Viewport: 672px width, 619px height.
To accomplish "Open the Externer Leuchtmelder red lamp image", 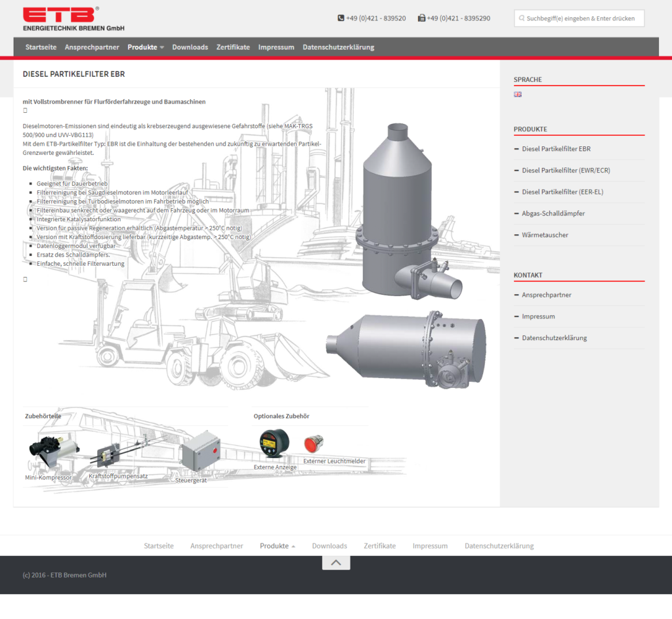I will point(314,444).
